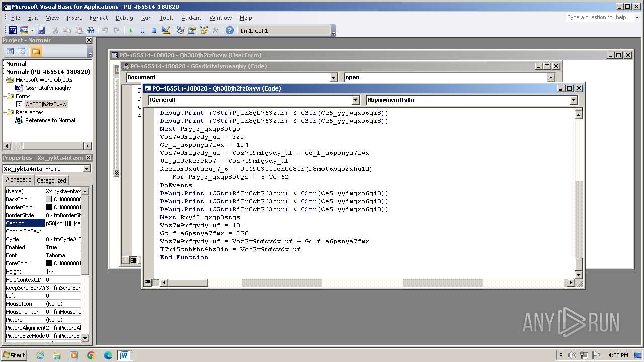Select Reference to Normal tree item

coord(50,120)
